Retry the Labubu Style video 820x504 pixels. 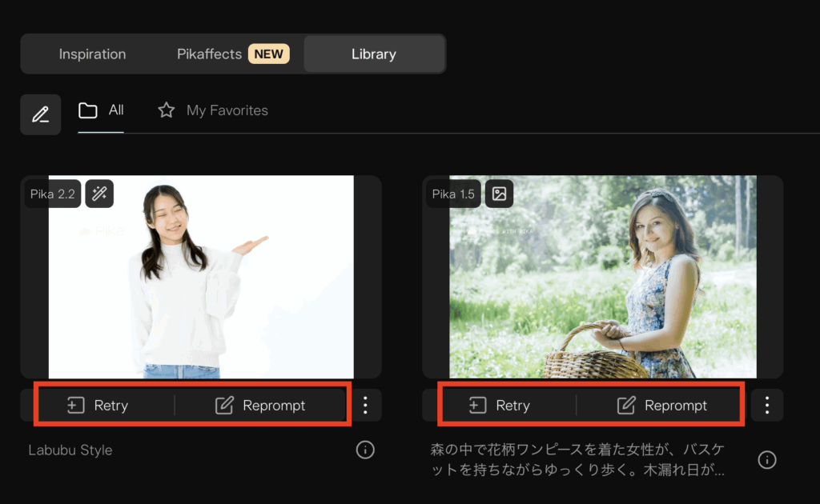[x=98, y=406]
